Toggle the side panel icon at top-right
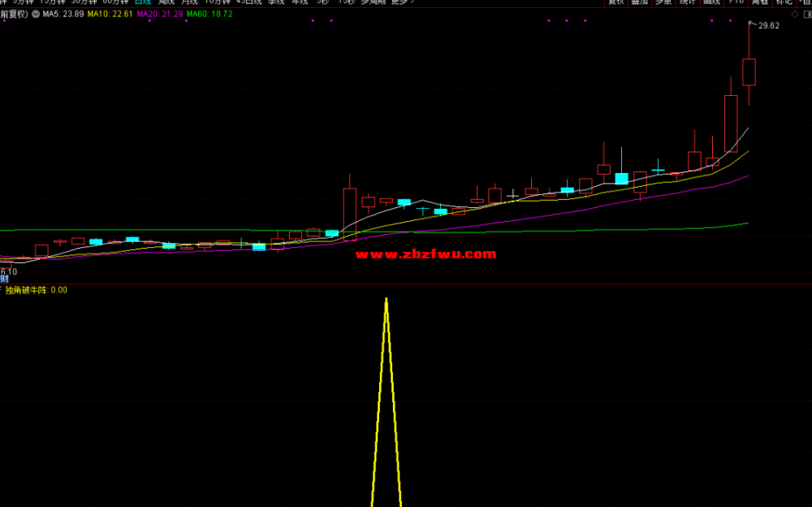Screen dimensions: 812x507 pyautogui.click(x=807, y=15)
